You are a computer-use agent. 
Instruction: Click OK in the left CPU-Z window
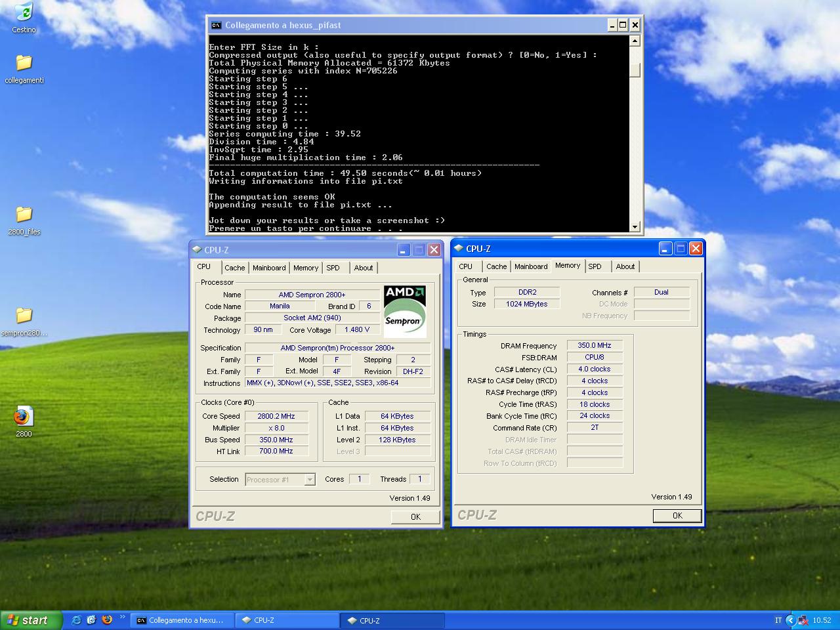pos(415,517)
